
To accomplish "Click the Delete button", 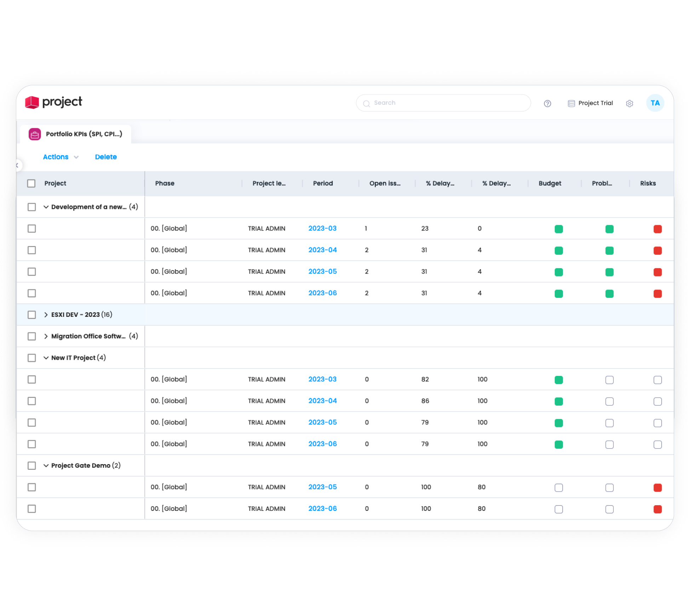I will pyautogui.click(x=106, y=157).
